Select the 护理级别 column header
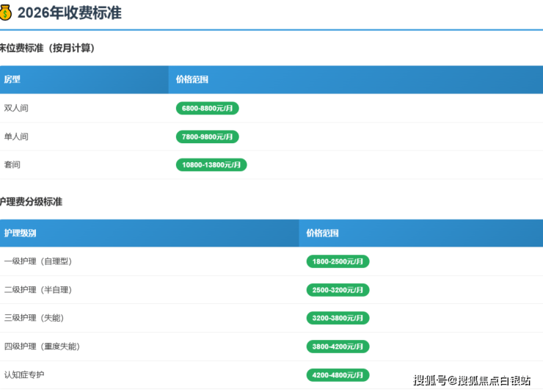Image resolution: width=543 pixels, height=392 pixels. (x=20, y=233)
